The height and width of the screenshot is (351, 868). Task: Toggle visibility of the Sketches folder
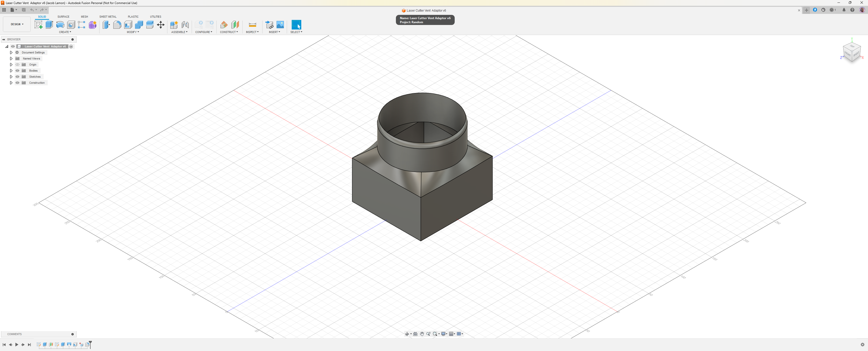17,77
